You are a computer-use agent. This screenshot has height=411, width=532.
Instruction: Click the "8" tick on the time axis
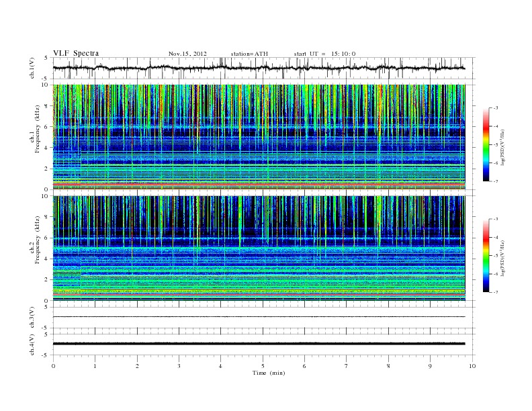pos(388,366)
